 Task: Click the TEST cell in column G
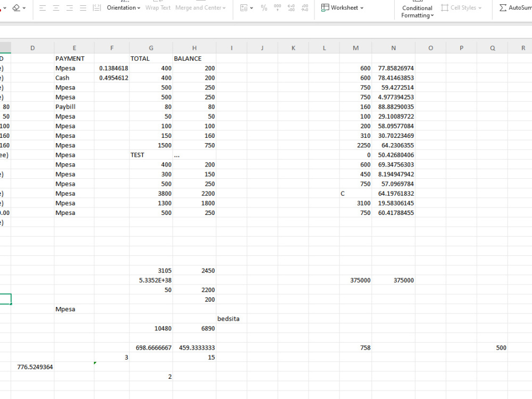point(151,155)
